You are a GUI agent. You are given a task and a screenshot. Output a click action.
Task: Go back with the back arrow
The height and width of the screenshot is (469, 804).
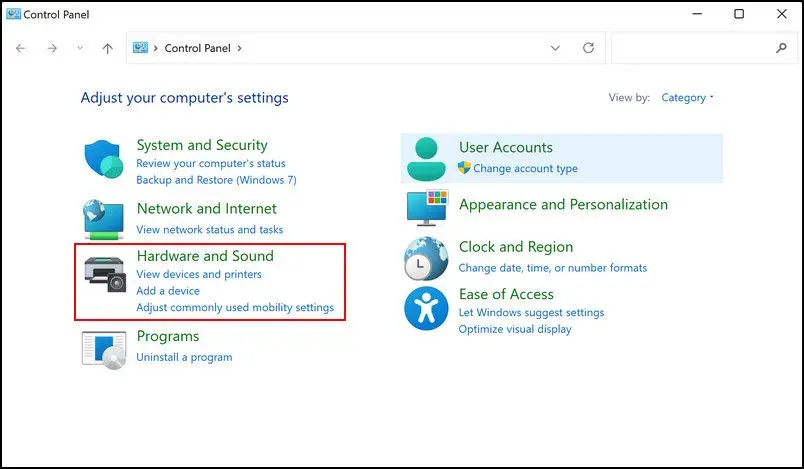pyautogui.click(x=21, y=48)
